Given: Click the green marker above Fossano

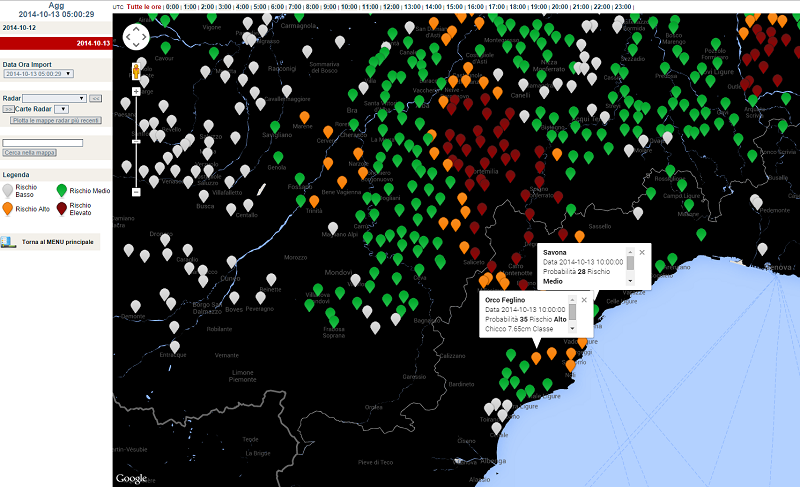Looking at the screenshot, I should coord(300,178).
